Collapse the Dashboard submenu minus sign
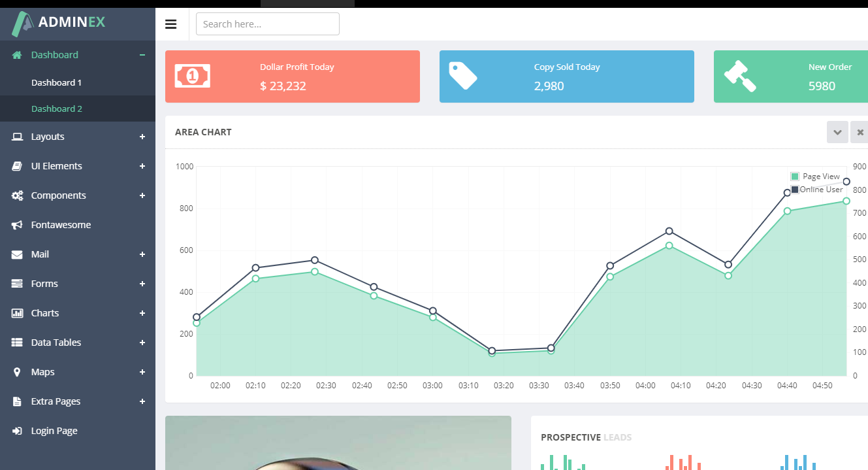The image size is (868, 470). pos(142,55)
